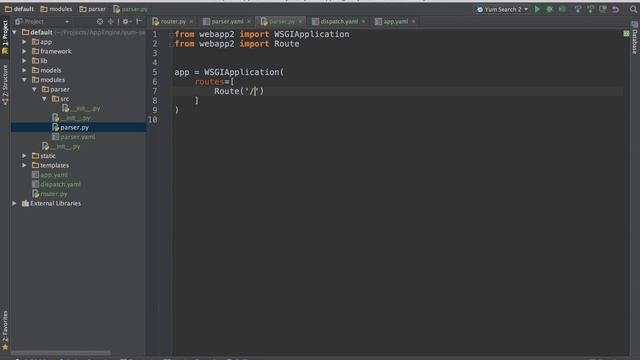This screenshot has width=640, height=360.
Task: Click the green Debug bug icon
Action: point(549,9)
